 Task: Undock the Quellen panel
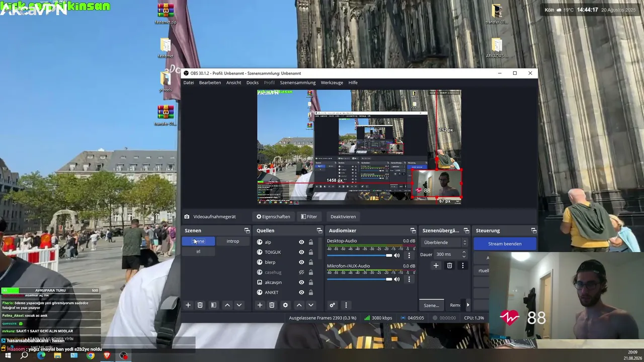coord(319,230)
